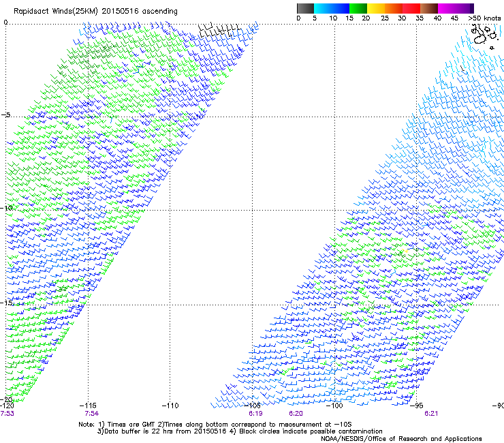Click the '>50 knots' legend label

click(484, 18)
